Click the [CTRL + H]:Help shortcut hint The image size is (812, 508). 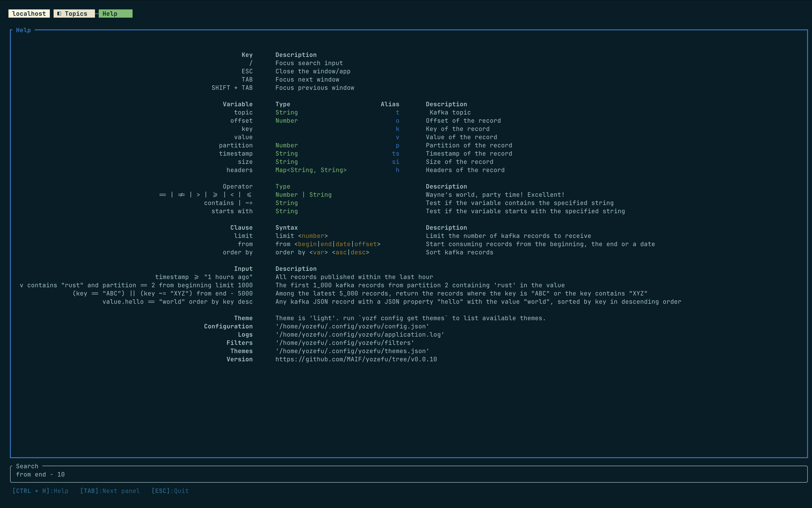(x=40, y=491)
